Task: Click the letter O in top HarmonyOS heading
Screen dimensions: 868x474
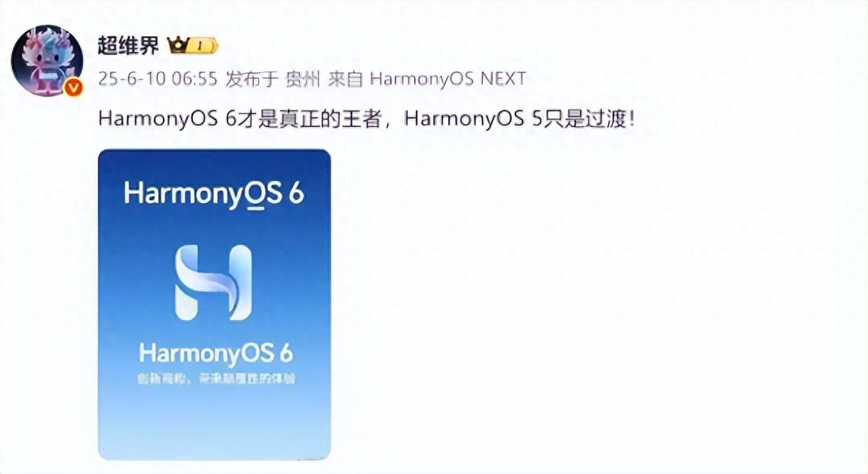Action: coord(253,195)
